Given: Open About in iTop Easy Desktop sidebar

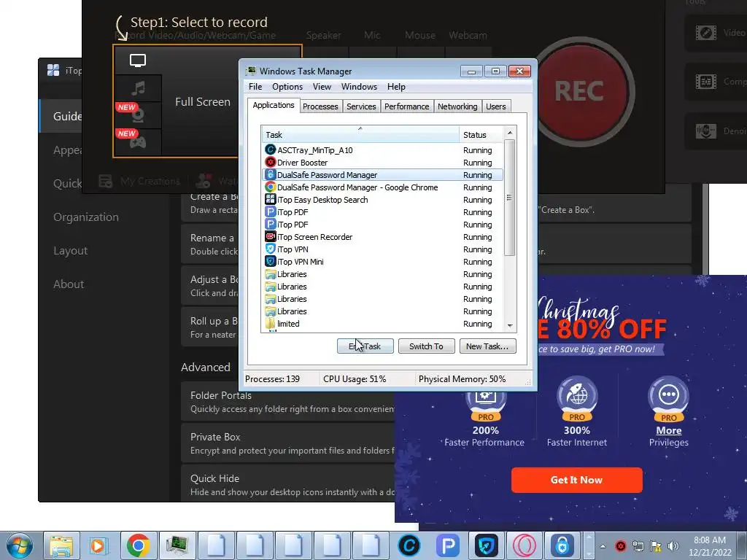Looking at the screenshot, I should (69, 284).
